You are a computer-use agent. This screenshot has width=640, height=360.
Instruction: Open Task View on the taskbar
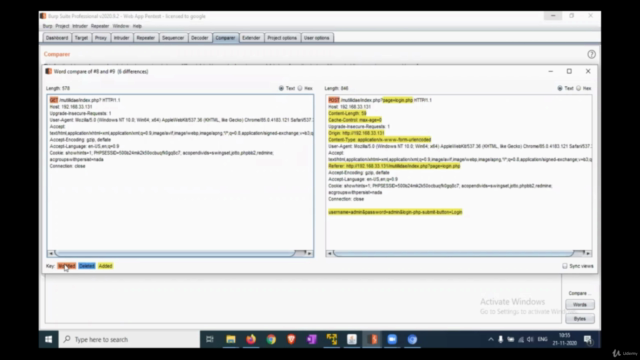[x=210, y=339]
